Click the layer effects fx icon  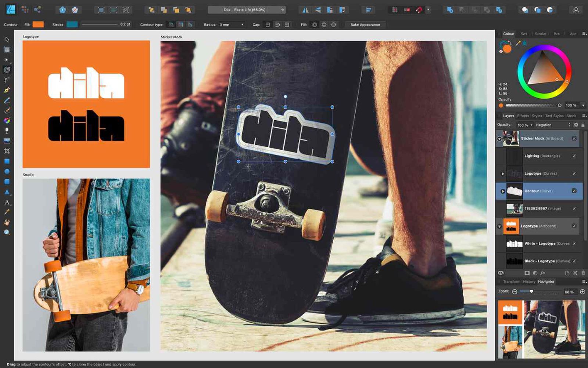pos(543,273)
